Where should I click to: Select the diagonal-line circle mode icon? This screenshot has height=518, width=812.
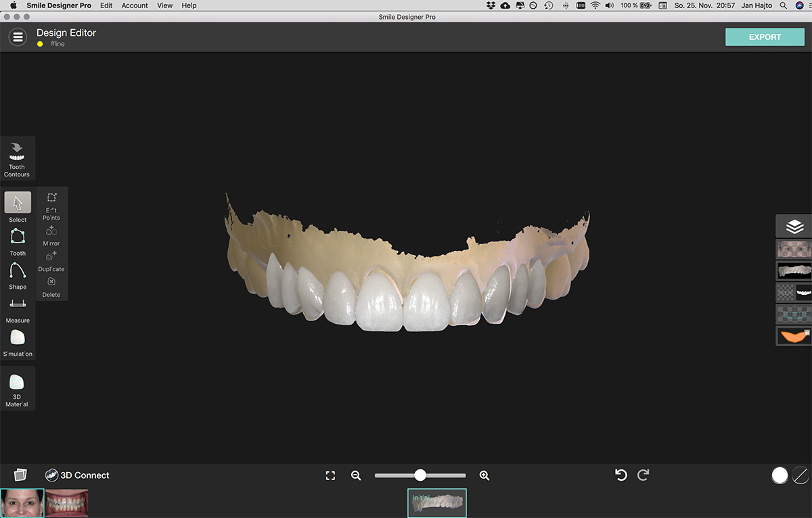pyautogui.click(x=801, y=475)
